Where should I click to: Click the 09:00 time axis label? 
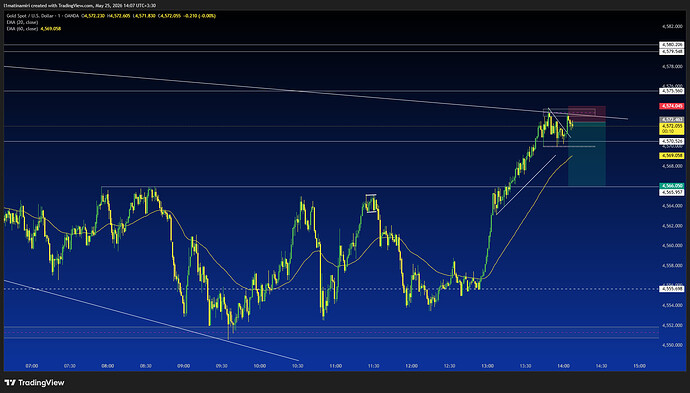point(184,366)
